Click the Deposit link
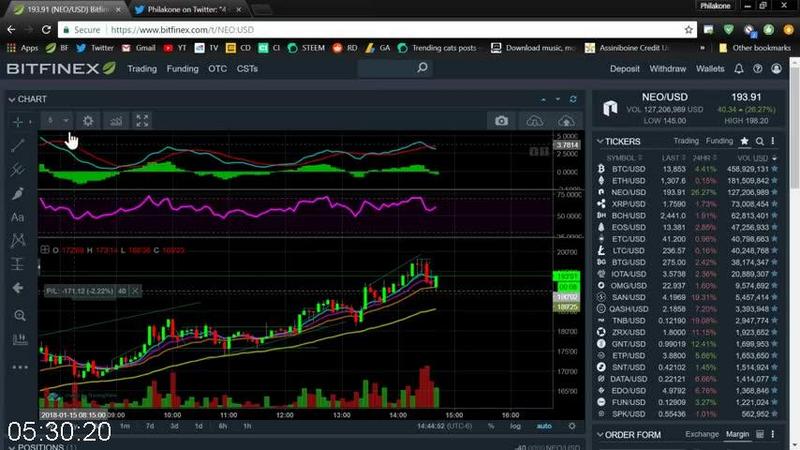 tap(624, 68)
